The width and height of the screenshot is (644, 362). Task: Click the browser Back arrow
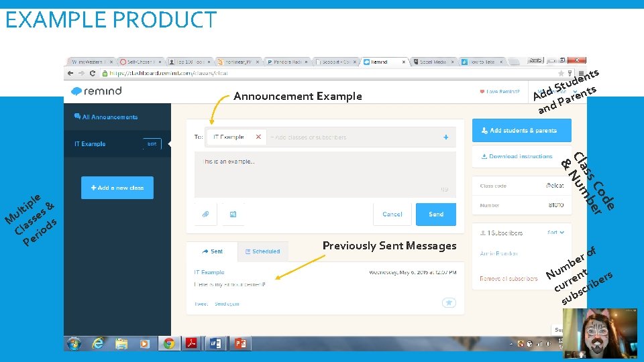click(70, 73)
